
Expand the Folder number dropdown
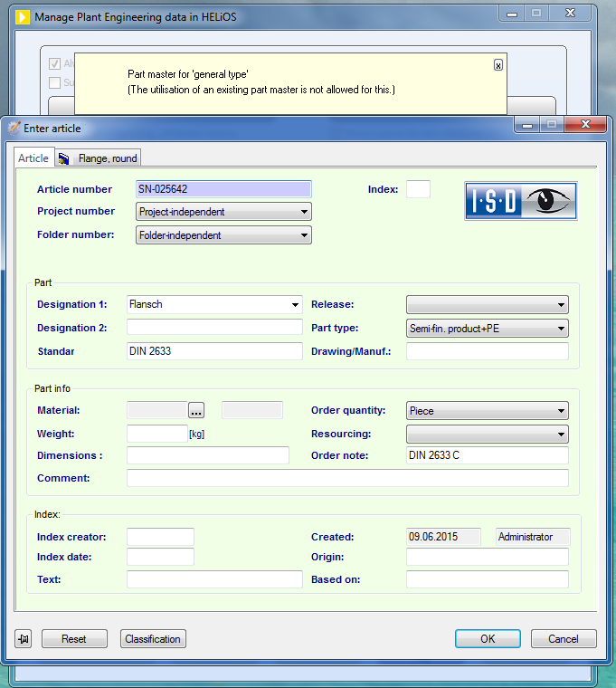click(223, 235)
